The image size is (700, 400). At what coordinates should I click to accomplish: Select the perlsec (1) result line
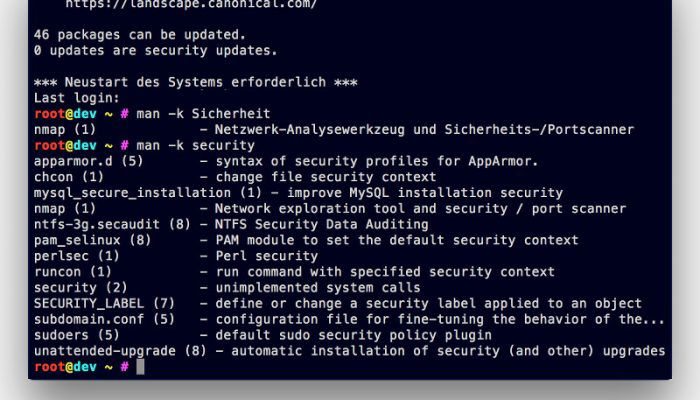[x=176, y=256]
